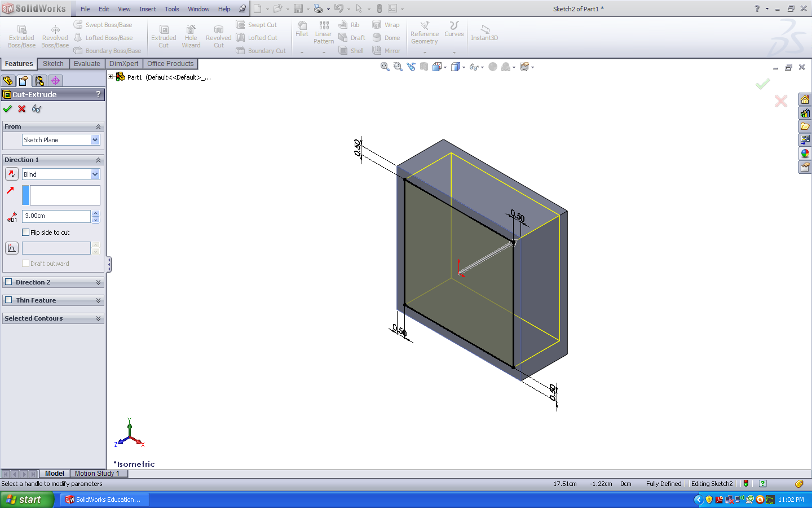Click the detailed preview eyeglasses icon
This screenshot has width=812, height=508.
pos(37,109)
